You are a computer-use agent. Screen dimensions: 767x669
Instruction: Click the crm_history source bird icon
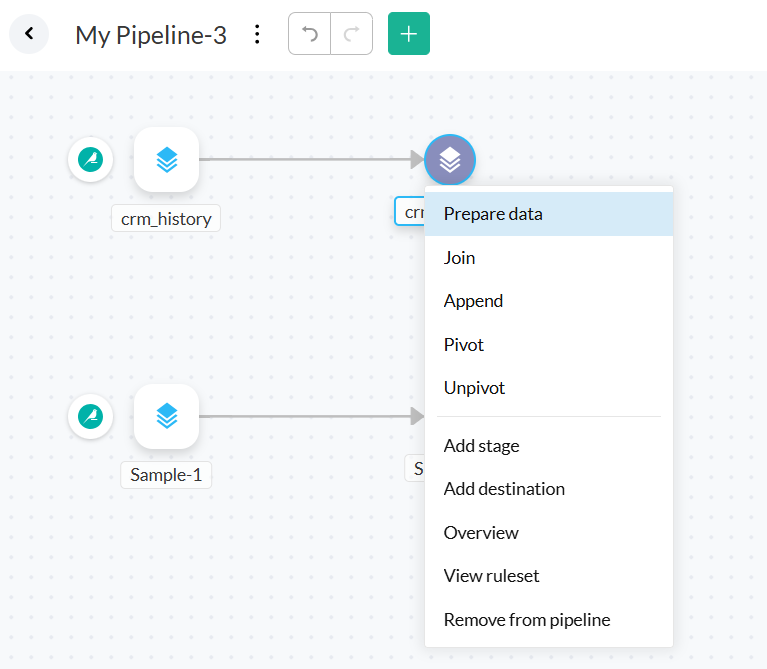pos(91,159)
